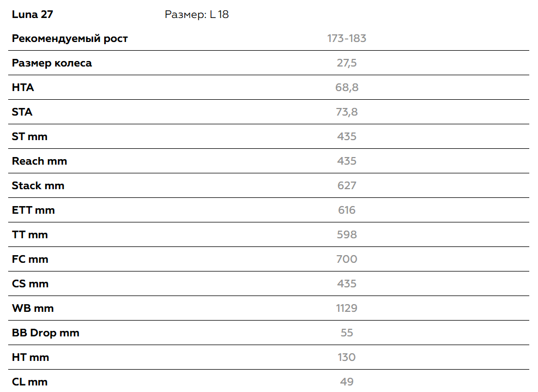Click the HTA row label

pyautogui.click(x=23, y=88)
